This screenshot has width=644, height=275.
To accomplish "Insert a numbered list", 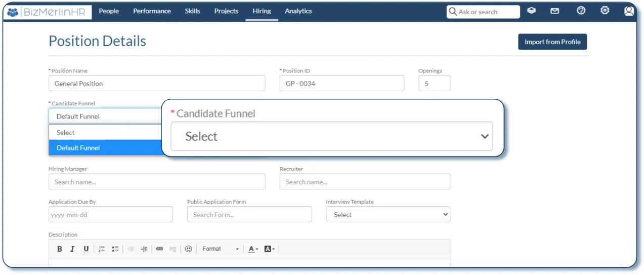I will point(102,249).
